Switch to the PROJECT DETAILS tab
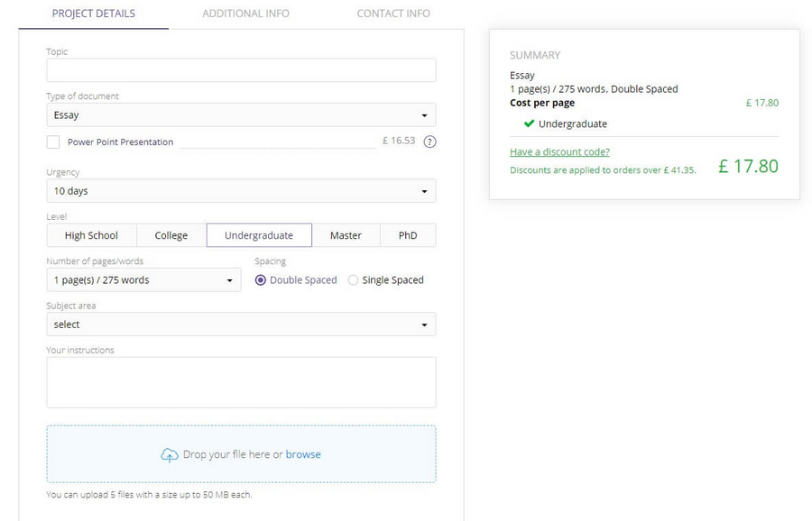812x521 pixels. pyautogui.click(x=93, y=14)
